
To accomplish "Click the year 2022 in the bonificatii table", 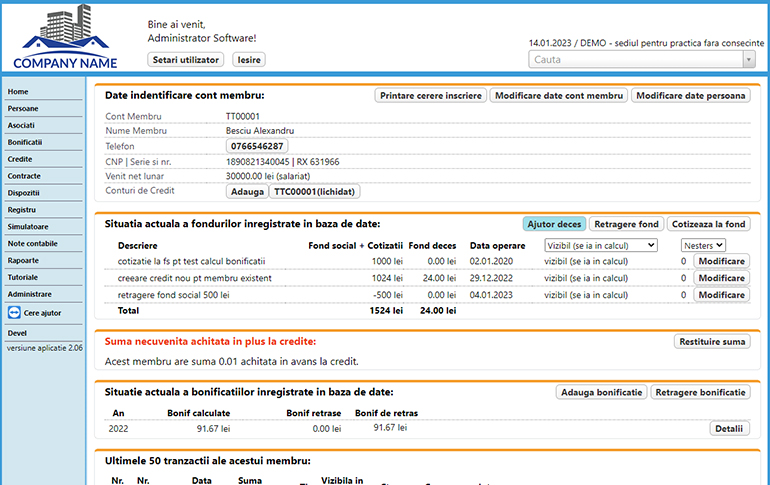I will pos(118,429).
